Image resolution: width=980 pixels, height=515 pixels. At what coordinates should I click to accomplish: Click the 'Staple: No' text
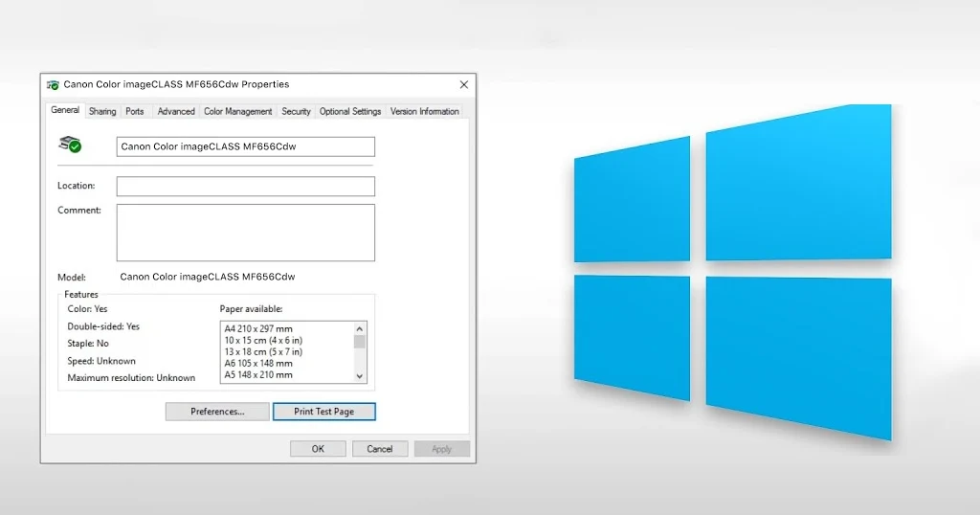[88, 343]
